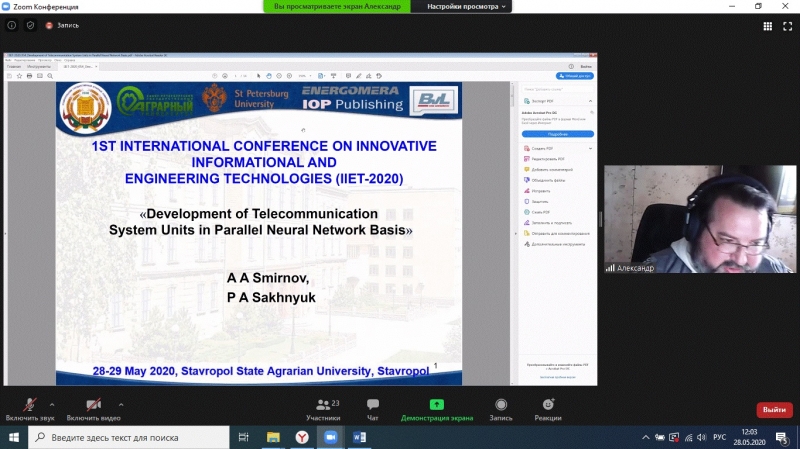800x449 pixels.
Task: Switch to gallery view grid icon
Action: [x=767, y=26]
